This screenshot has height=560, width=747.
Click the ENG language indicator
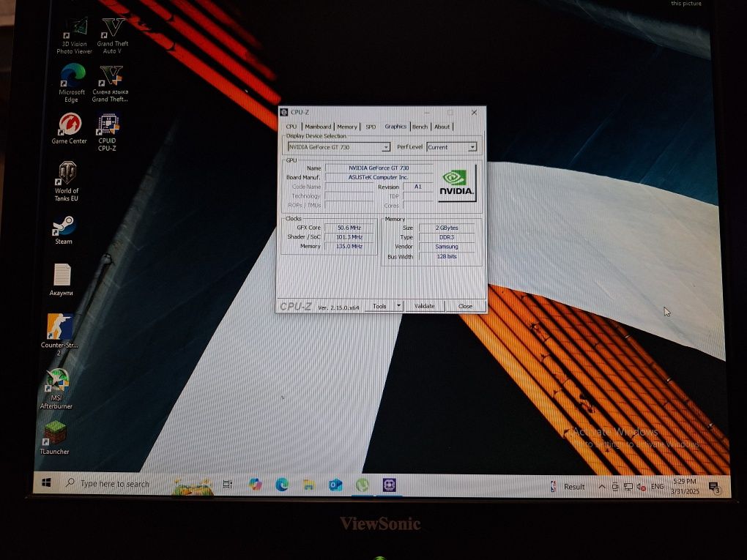[658, 486]
